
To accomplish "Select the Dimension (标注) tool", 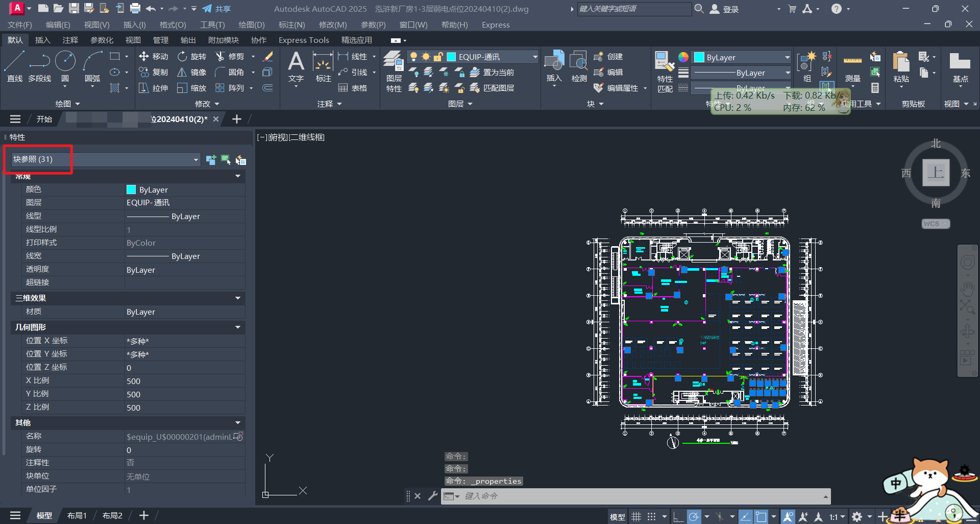I will (x=324, y=67).
